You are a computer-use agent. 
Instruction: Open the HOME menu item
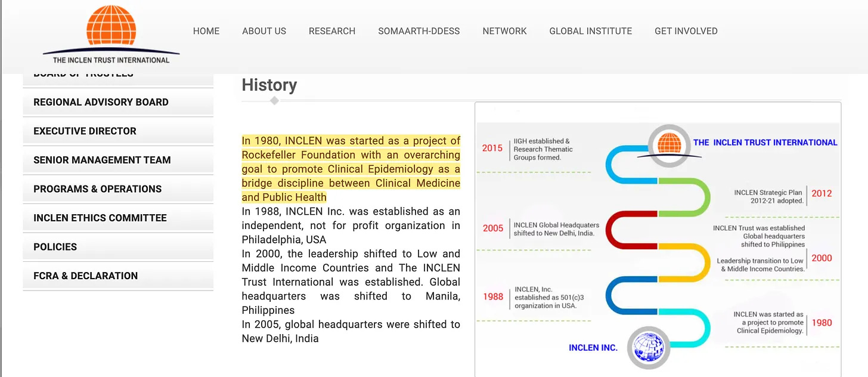(x=206, y=31)
